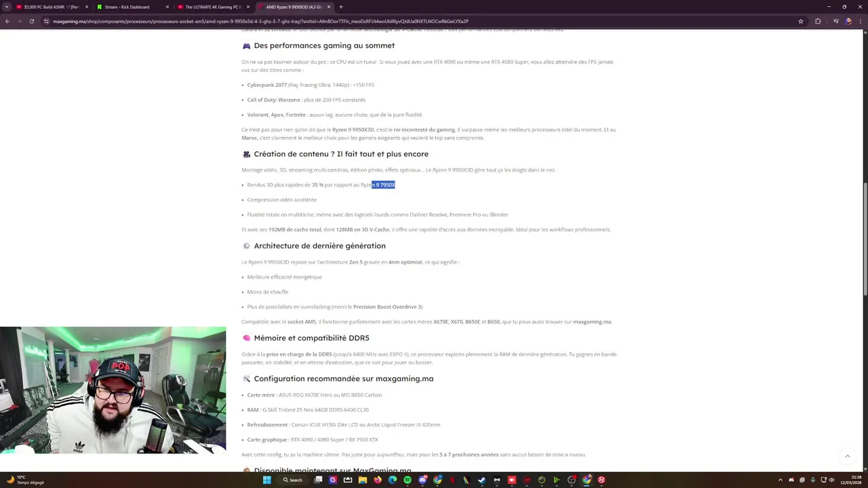The image size is (868, 488).
Task: Switch to the Stream - Kick Dashboard tab
Action: tap(132, 7)
